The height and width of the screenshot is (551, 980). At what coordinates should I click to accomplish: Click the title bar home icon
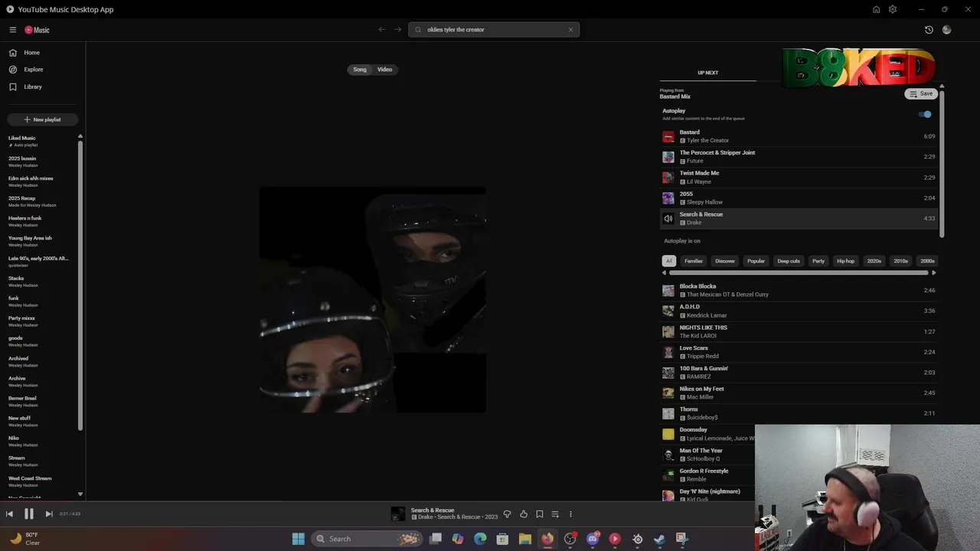[876, 9]
